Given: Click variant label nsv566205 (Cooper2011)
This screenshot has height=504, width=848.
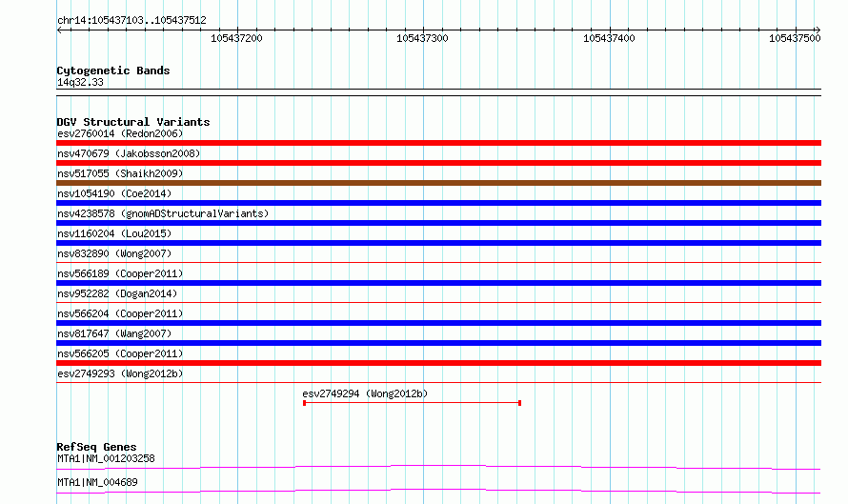Looking at the screenshot, I should tap(120, 353).
